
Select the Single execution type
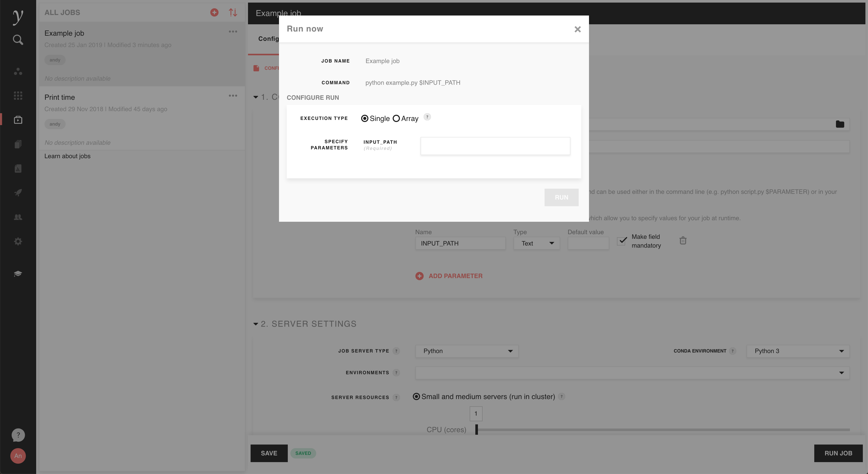tap(365, 119)
